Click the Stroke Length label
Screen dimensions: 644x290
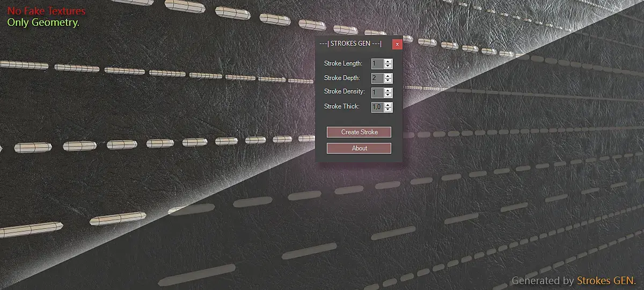(x=343, y=63)
